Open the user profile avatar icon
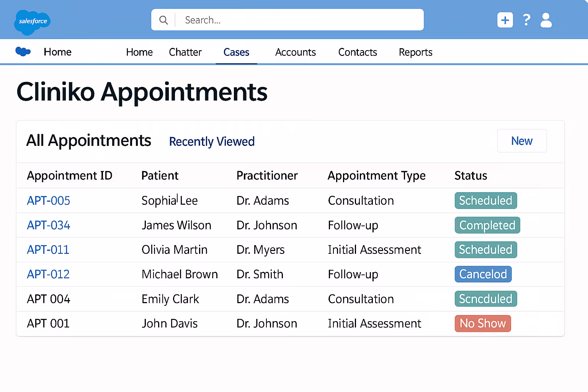The image size is (588, 392). tap(546, 20)
